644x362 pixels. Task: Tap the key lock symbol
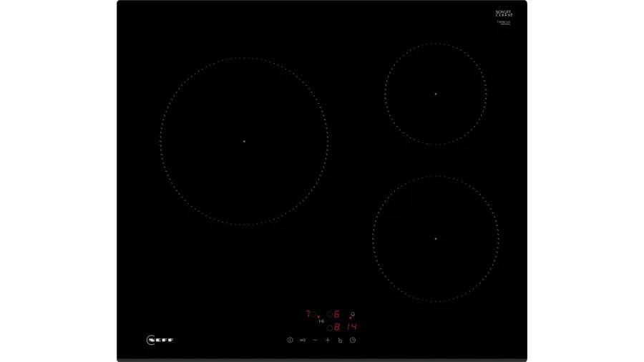click(x=340, y=341)
